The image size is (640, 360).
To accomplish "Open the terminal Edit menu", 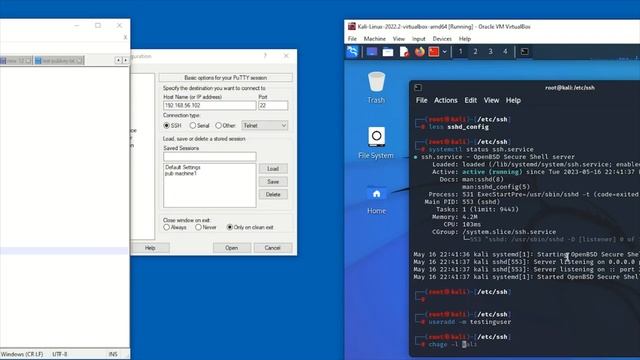I will point(471,100).
